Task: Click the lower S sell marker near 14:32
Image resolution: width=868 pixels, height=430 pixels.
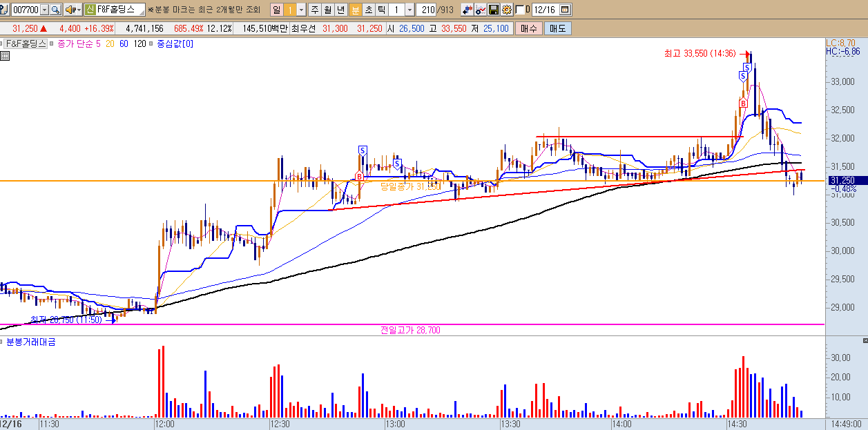Action: 744,76
